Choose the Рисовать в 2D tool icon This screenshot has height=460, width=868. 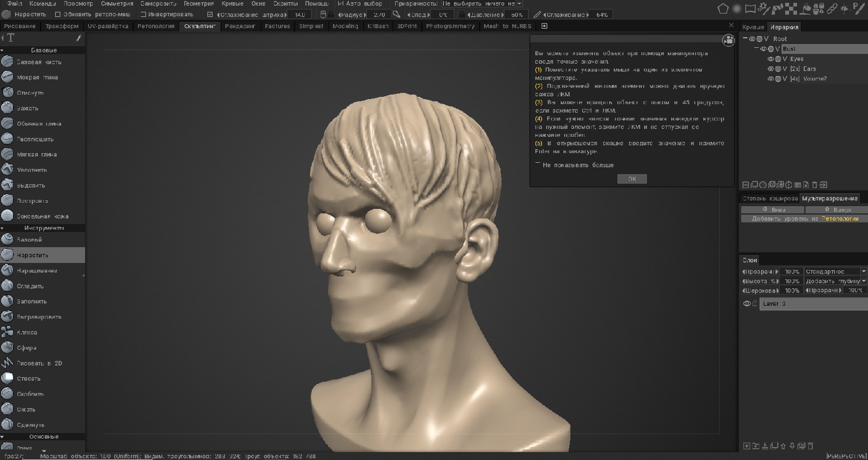pyautogui.click(x=7, y=363)
